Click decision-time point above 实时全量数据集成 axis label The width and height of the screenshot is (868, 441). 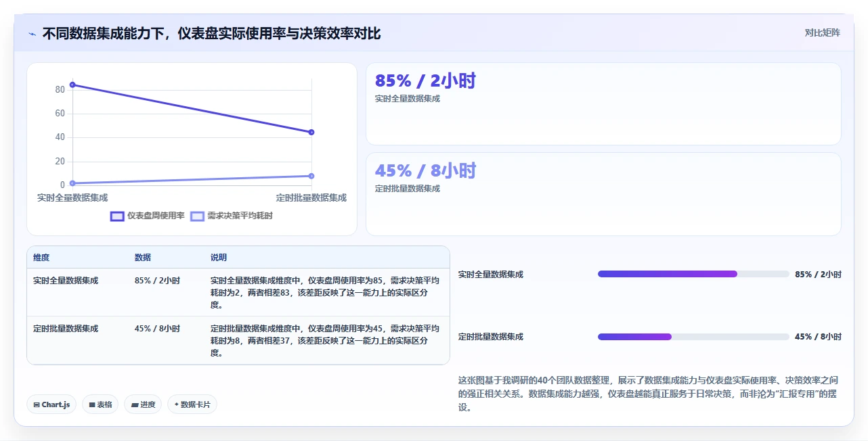[x=72, y=183]
